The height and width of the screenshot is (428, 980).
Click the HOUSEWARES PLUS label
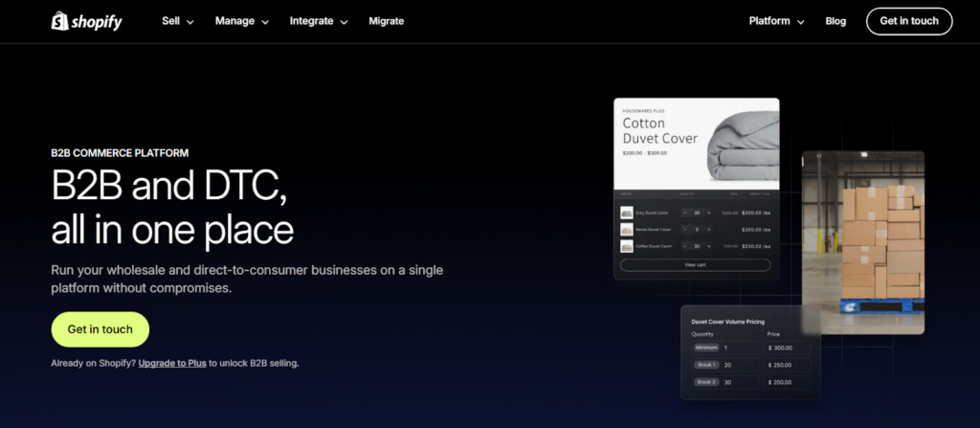coord(643,111)
